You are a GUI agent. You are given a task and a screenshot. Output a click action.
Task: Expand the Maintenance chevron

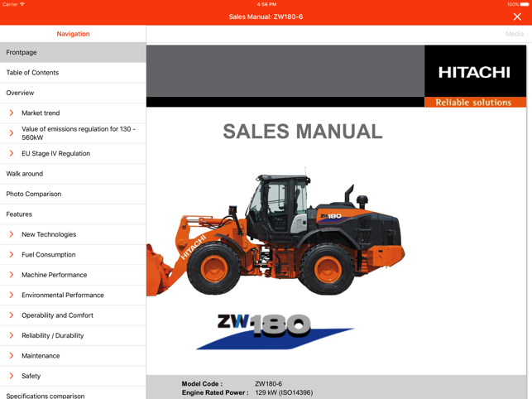tap(12, 355)
